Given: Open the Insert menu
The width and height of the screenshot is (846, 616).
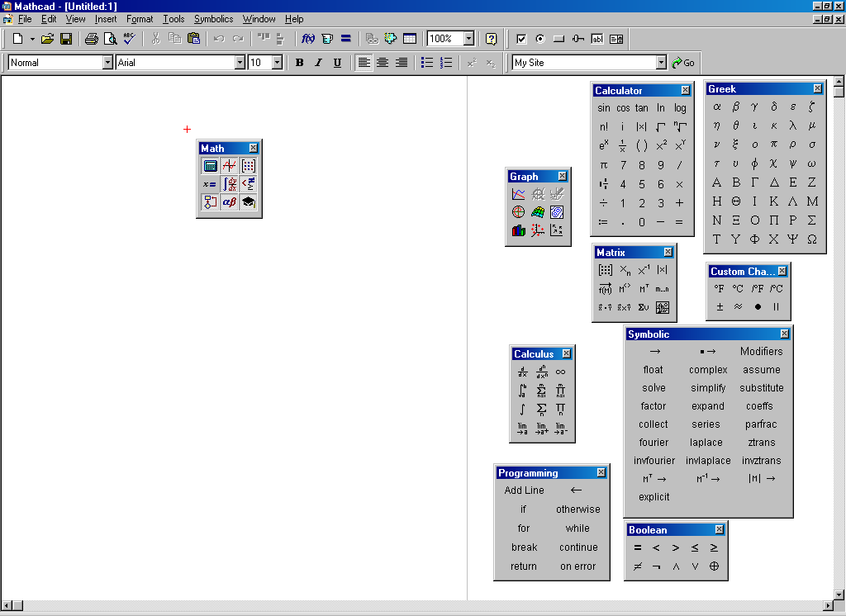Looking at the screenshot, I should click(x=105, y=19).
